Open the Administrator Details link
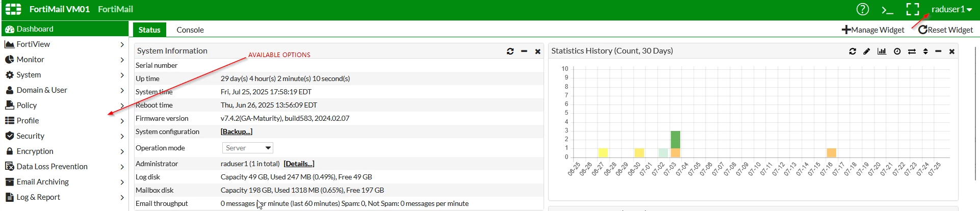The image size is (980, 211). (x=299, y=164)
